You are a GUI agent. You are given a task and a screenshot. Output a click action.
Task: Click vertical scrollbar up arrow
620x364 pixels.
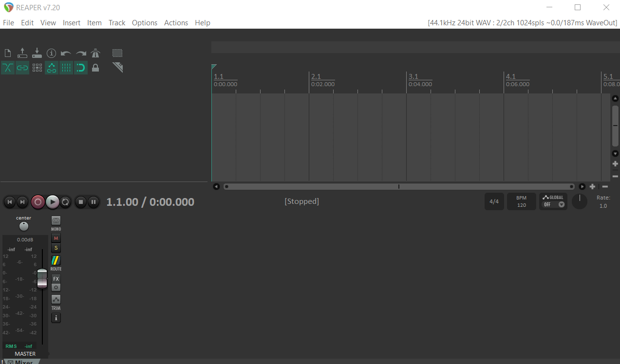(615, 98)
